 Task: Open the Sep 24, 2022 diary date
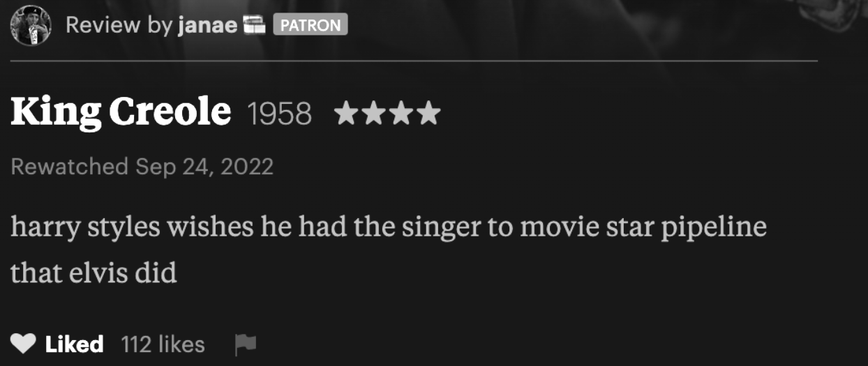pyautogui.click(x=204, y=167)
